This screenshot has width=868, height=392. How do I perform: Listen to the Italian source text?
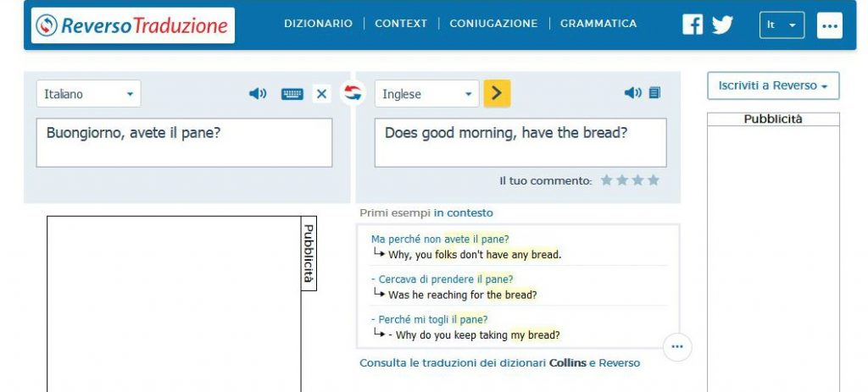click(257, 94)
